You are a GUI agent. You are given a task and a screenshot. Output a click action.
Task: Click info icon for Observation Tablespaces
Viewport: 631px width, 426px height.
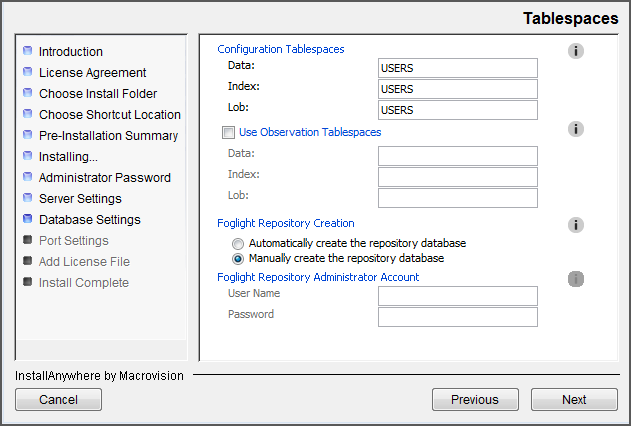pos(575,129)
